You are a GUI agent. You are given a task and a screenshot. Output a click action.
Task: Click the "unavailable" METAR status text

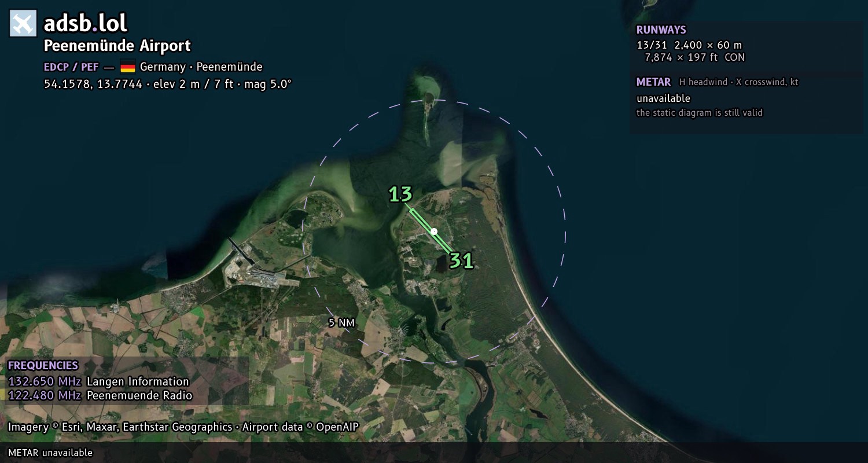(664, 98)
